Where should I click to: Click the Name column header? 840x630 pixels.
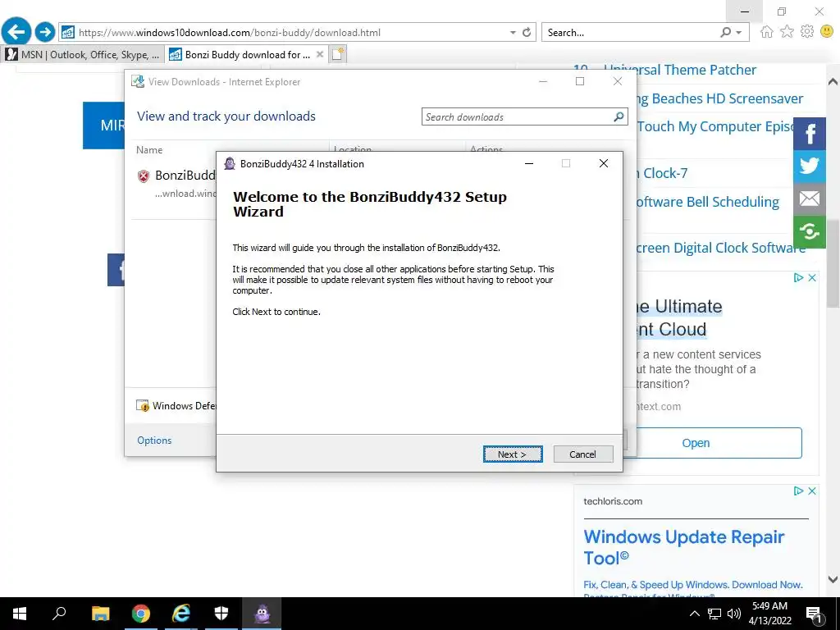[149, 150]
